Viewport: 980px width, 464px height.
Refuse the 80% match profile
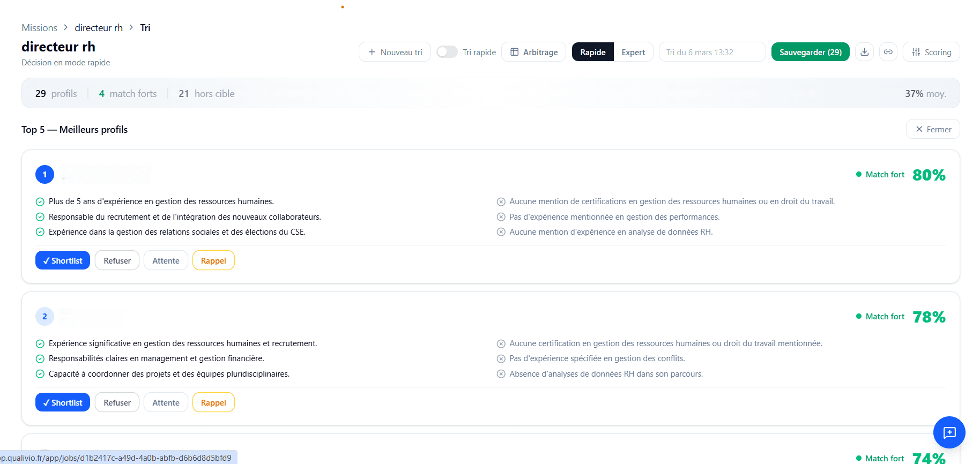(117, 260)
